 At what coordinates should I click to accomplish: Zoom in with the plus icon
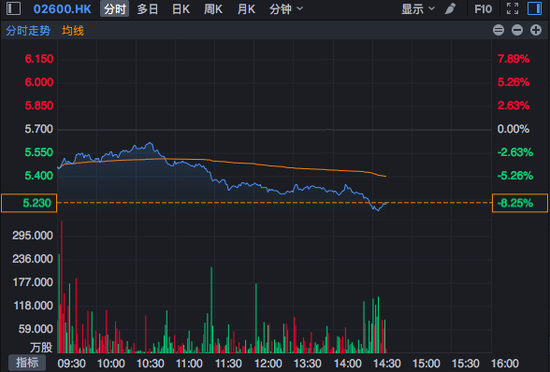(536, 31)
